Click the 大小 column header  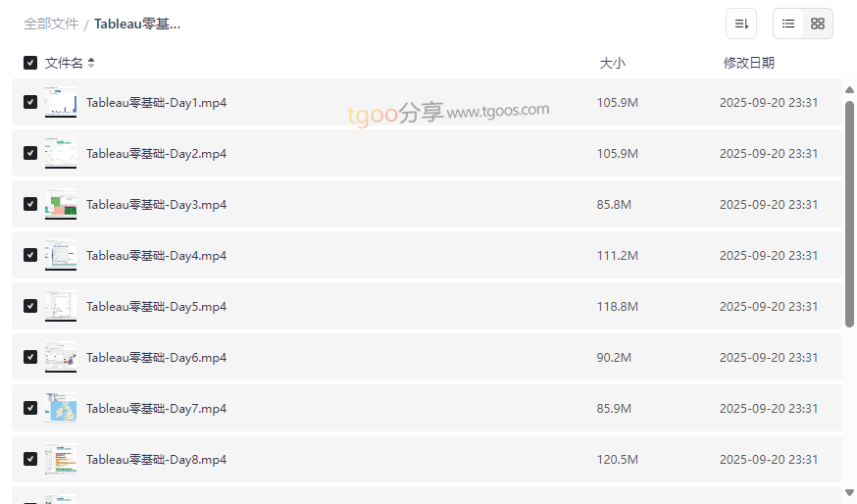(612, 63)
